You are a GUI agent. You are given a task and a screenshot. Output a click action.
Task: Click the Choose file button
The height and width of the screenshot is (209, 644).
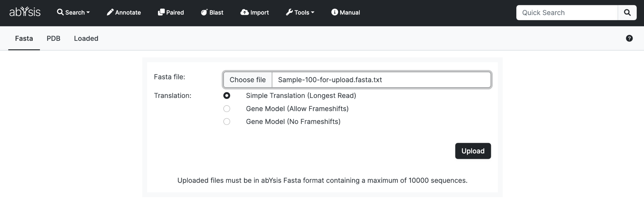(248, 80)
